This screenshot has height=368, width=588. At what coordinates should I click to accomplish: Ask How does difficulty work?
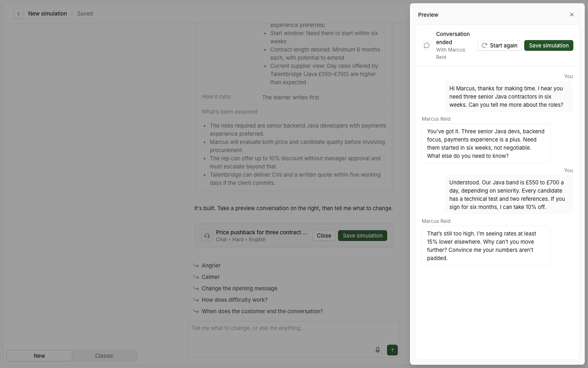[x=234, y=300]
